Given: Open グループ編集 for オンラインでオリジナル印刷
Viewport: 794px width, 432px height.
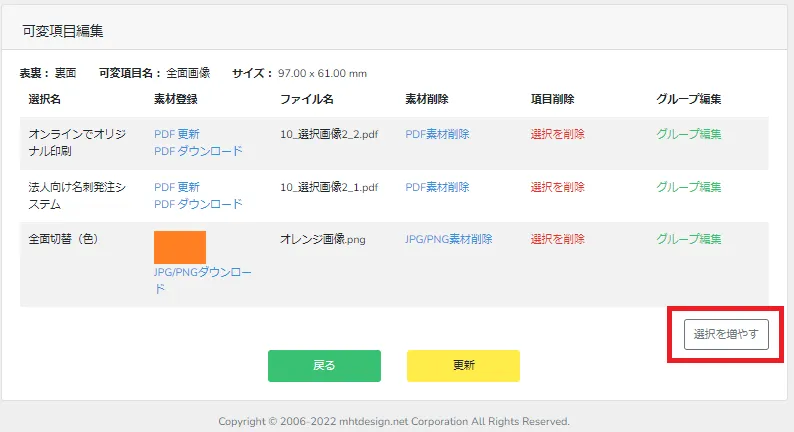Looking at the screenshot, I should coord(688,134).
